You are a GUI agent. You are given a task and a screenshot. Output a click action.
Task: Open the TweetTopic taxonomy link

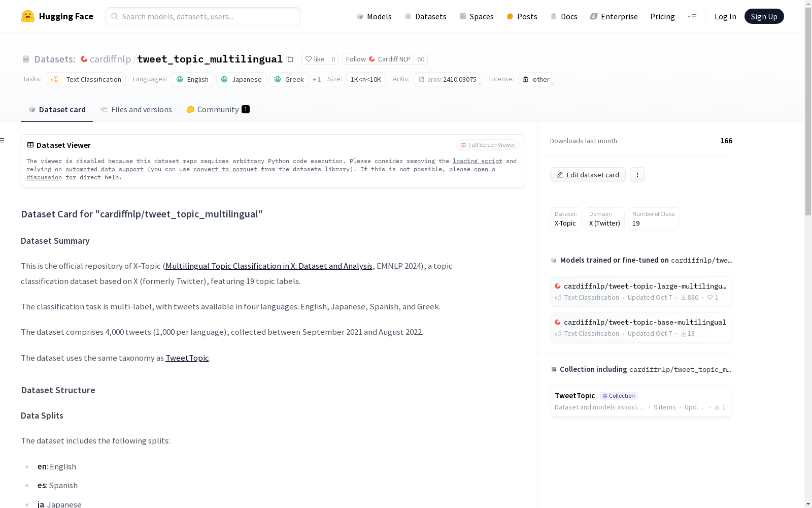(187, 358)
